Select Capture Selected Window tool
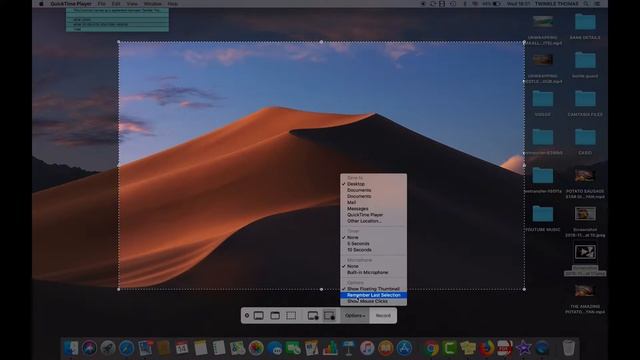Viewport: 640px width, 360px height. [x=275, y=316]
